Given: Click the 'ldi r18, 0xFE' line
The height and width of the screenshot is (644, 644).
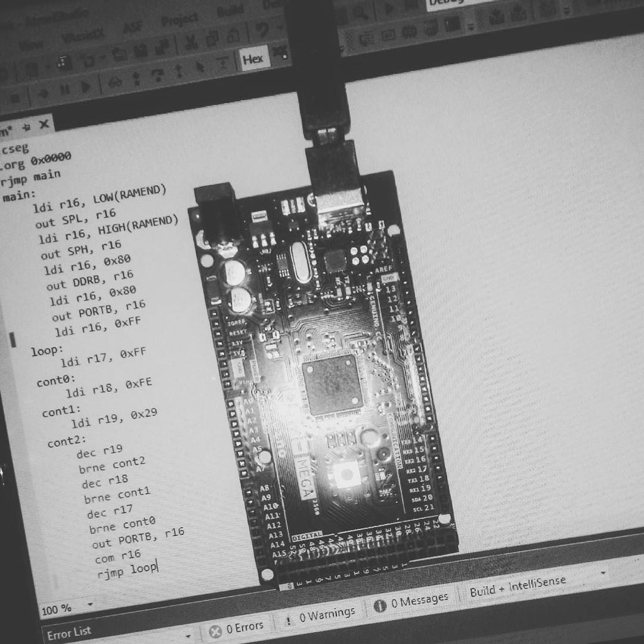Looking at the screenshot, I should coord(109,387).
